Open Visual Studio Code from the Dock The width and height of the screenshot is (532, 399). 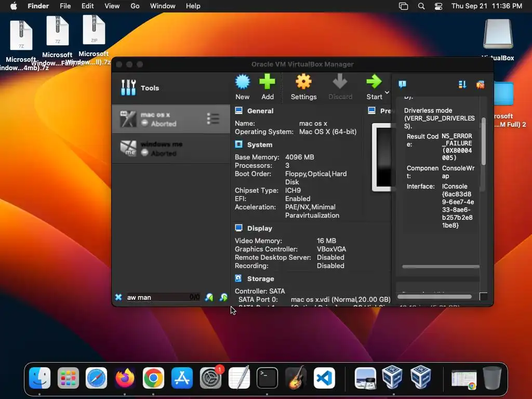click(x=324, y=378)
